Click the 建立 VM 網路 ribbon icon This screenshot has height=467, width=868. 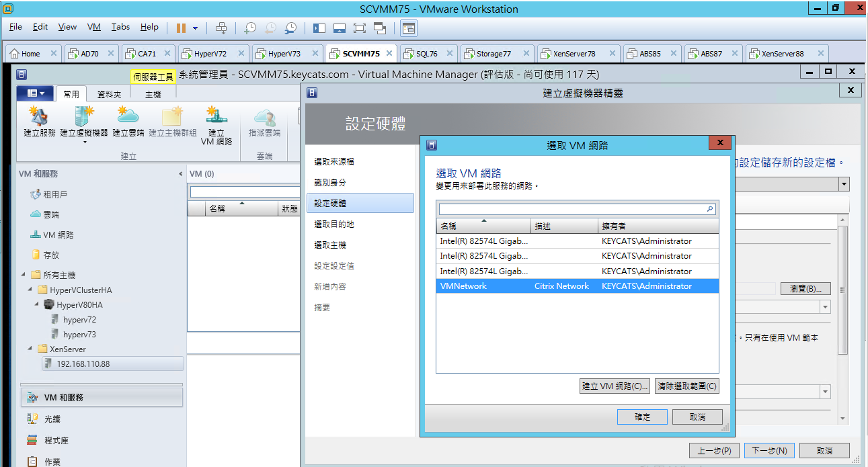click(x=216, y=126)
